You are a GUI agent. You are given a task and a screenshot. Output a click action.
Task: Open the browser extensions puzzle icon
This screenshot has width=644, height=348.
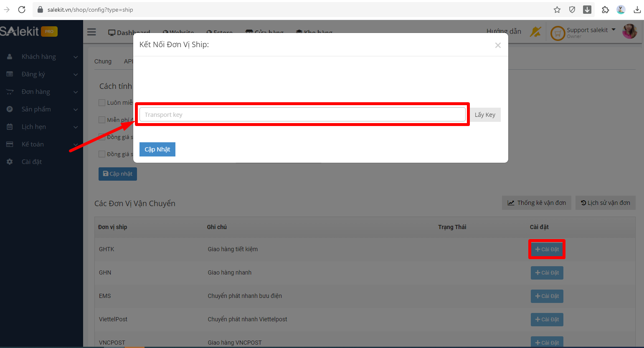pos(606,10)
